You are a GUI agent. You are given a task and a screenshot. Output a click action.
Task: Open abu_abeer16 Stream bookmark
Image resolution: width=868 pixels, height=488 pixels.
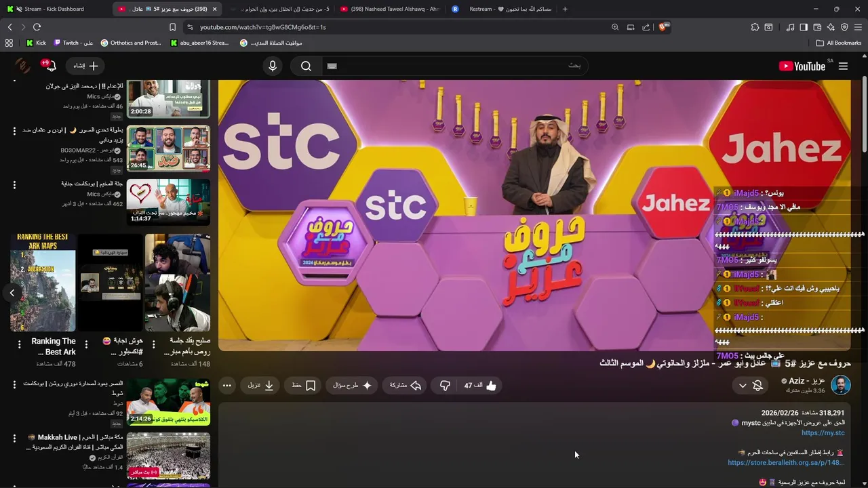pyautogui.click(x=200, y=43)
